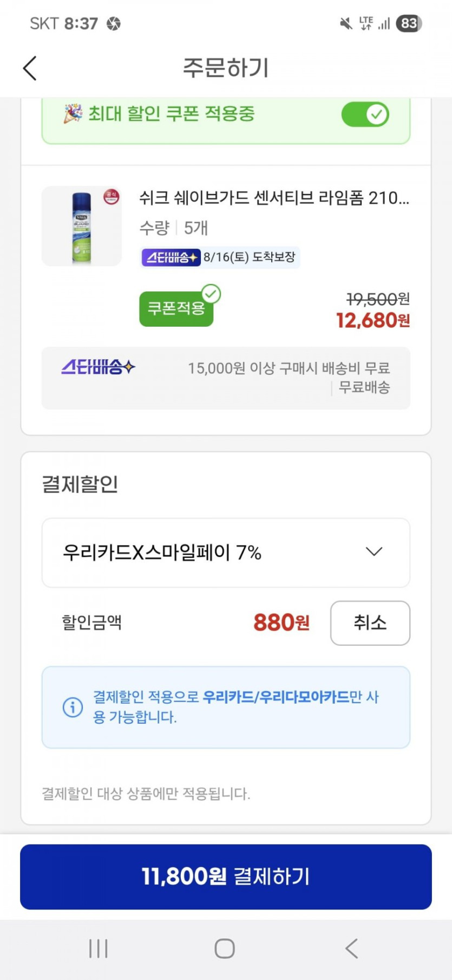This screenshot has height=980, width=452.
Task: Expand payment discount options with chevron
Action: click(374, 552)
